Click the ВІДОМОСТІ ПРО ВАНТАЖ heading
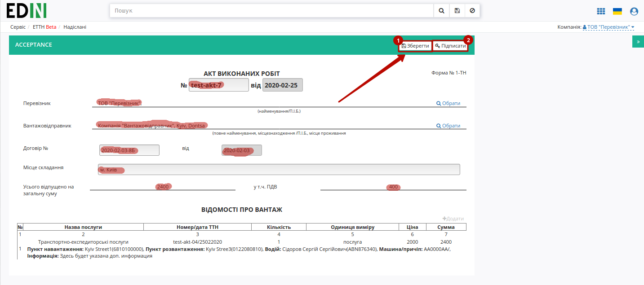Screen dimensions: 644x285 (242, 210)
